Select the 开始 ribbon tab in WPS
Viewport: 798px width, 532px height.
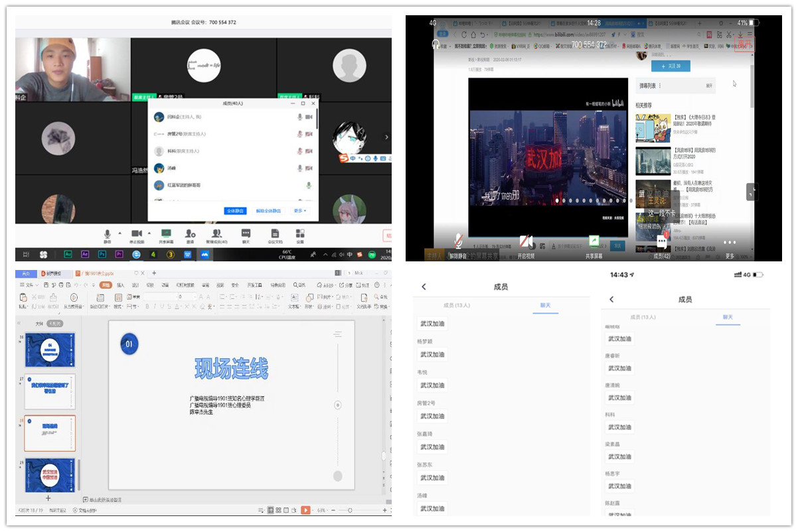[x=105, y=285]
